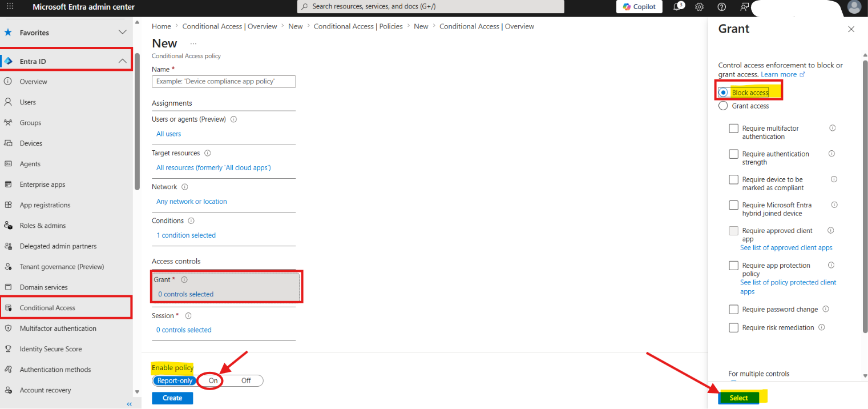
Task: Check Require app protection policy
Action: (x=733, y=266)
